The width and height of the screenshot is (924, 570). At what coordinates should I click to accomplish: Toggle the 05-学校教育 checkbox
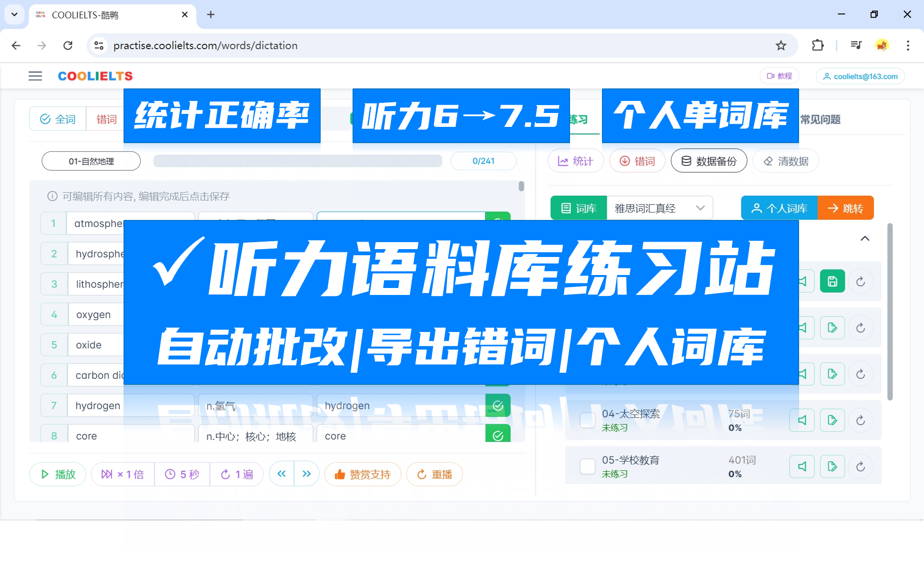[588, 466]
